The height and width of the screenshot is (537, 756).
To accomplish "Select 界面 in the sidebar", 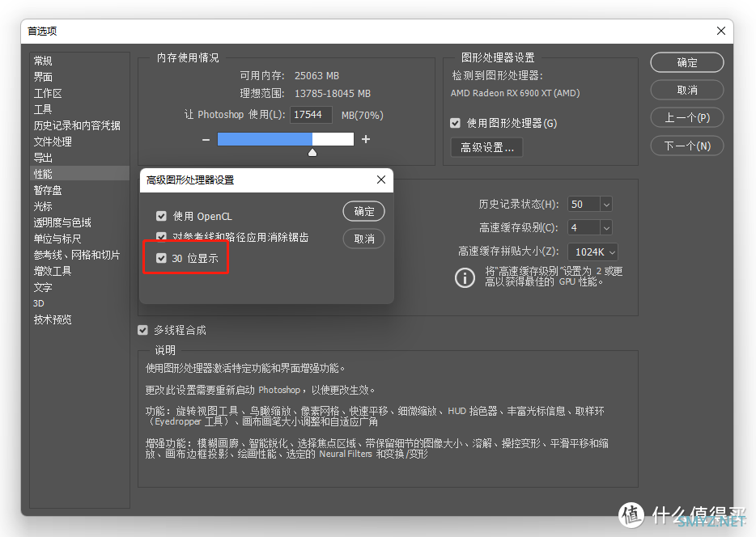I will pyautogui.click(x=43, y=77).
